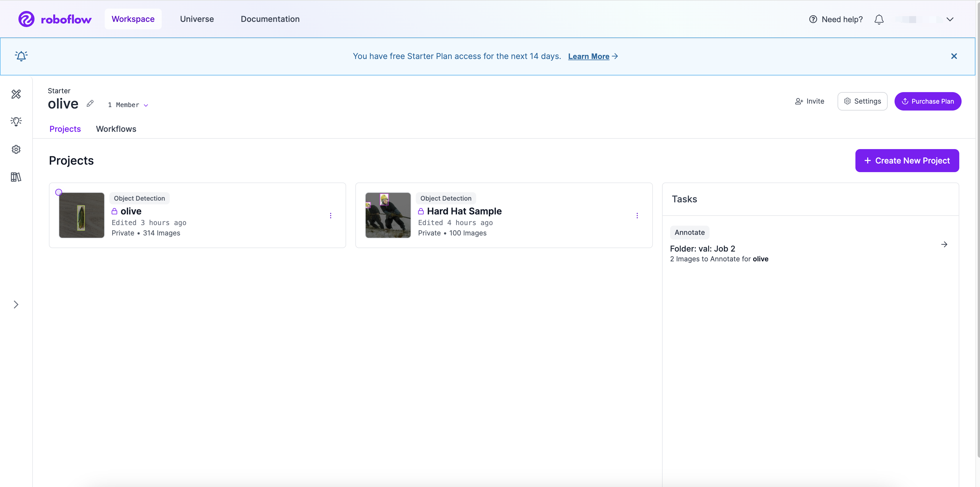Click the library books sidebar icon
The image size is (980, 487).
click(16, 177)
